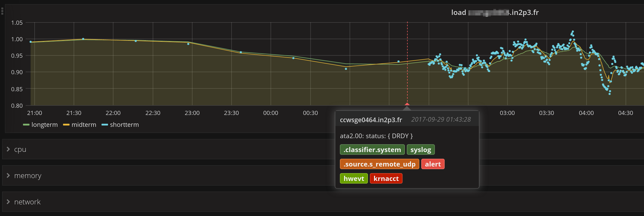The image size is (644, 216).
Task: Toggle the shortterm series in legend
Action: (124, 125)
